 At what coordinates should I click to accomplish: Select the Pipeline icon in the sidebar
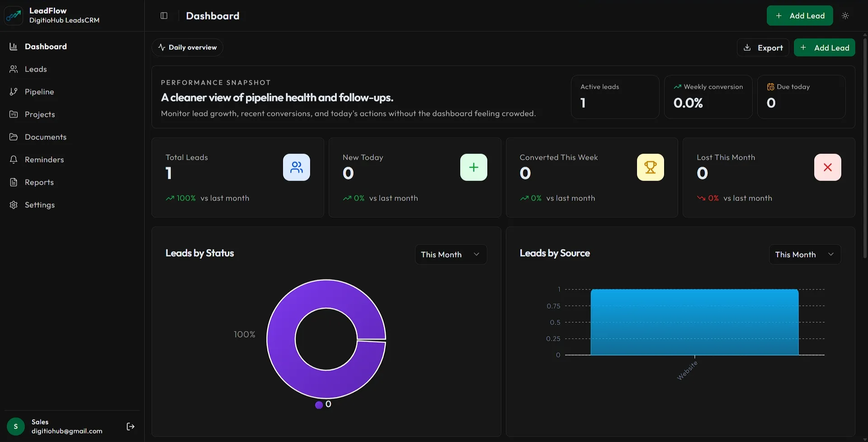[x=14, y=91]
